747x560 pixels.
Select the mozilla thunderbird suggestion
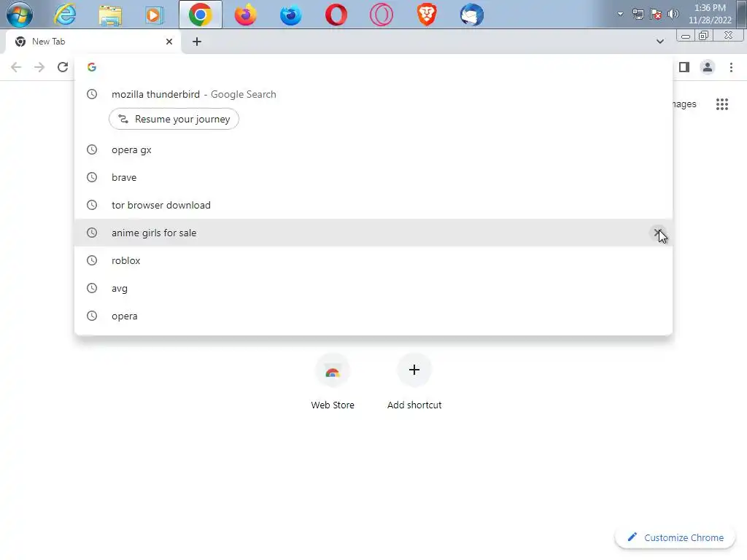[373, 94]
